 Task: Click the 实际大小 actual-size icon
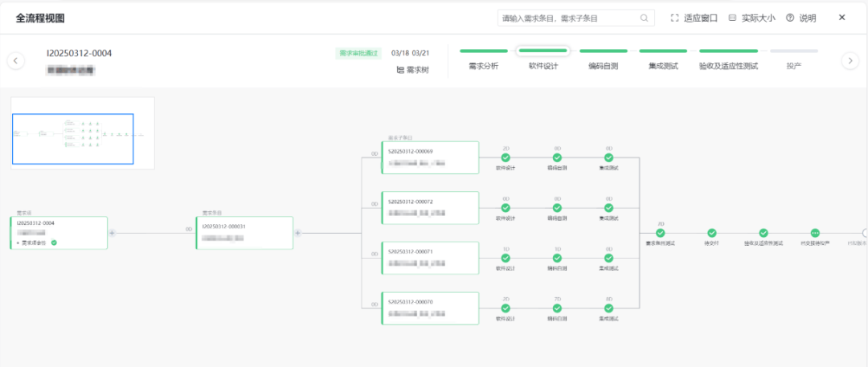(732, 18)
